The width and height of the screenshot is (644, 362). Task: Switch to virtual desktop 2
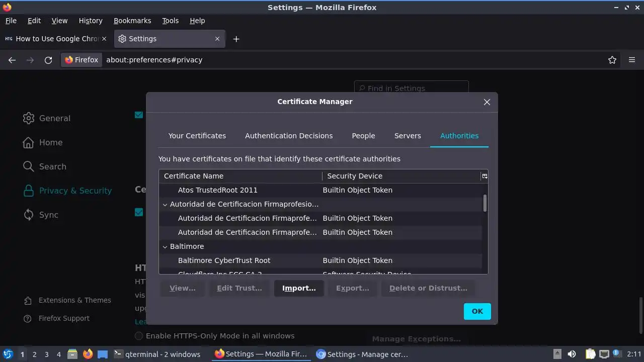coord(34,354)
